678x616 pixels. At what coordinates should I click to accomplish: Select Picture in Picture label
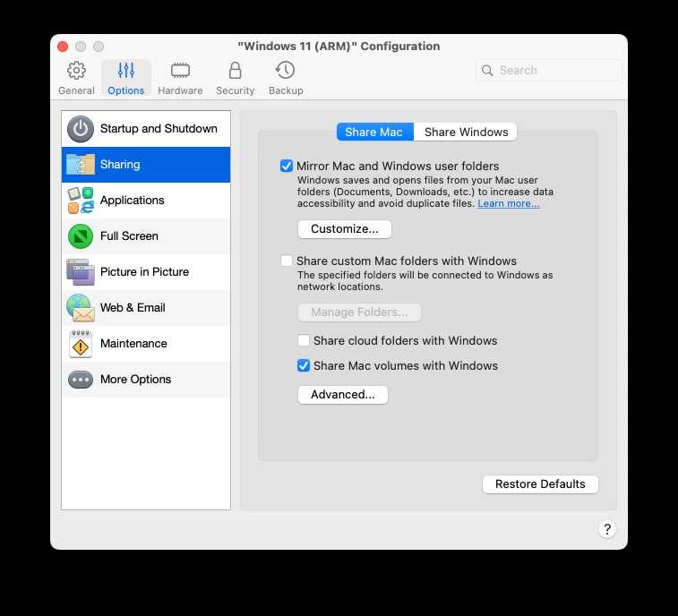coord(144,272)
